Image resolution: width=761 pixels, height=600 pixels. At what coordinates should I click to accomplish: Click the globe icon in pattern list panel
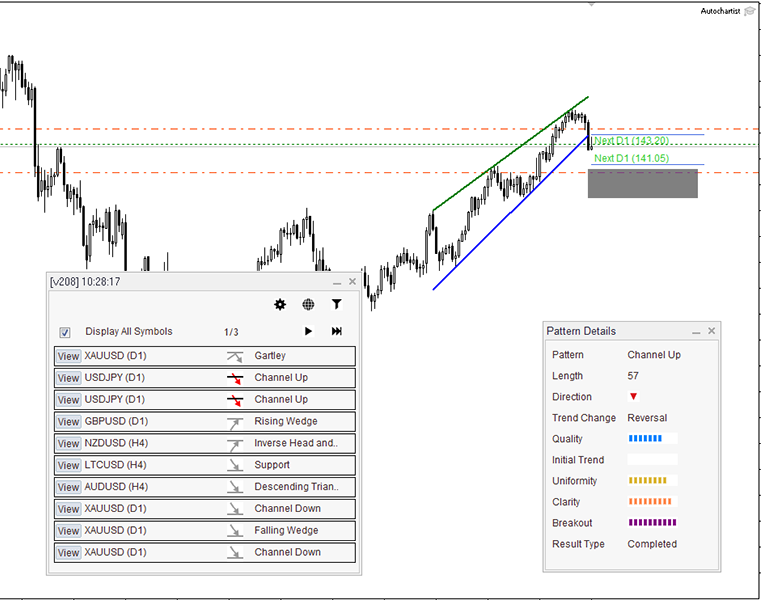pyautogui.click(x=308, y=305)
